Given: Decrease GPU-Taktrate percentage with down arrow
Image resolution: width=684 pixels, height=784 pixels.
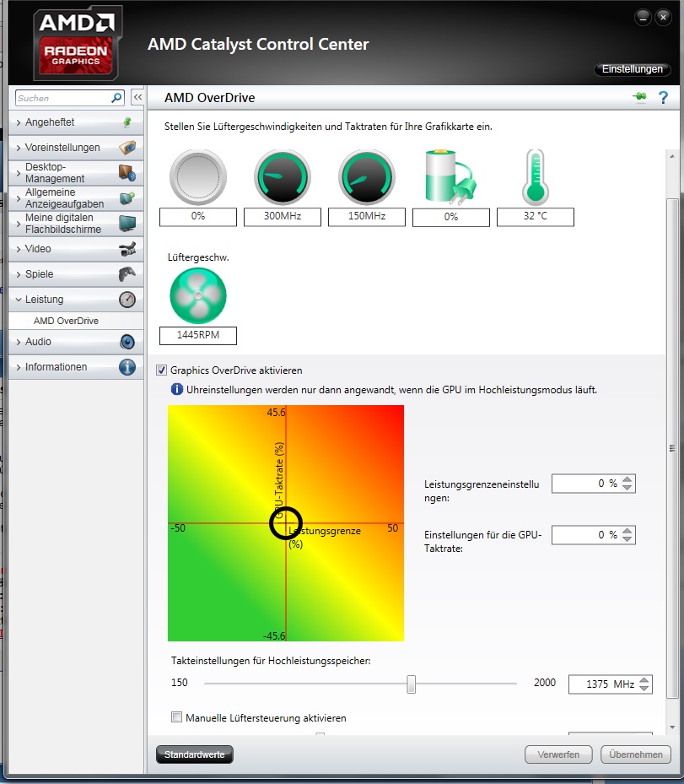Looking at the screenshot, I should pyautogui.click(x=627, y=539).
